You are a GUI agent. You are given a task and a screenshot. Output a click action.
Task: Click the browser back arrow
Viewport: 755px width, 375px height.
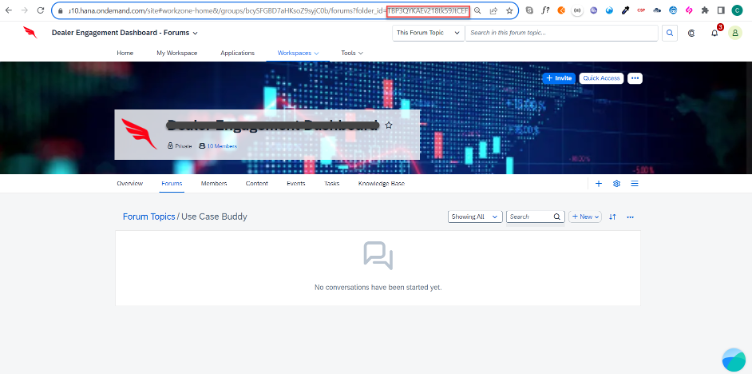click(x=9, y=10)
